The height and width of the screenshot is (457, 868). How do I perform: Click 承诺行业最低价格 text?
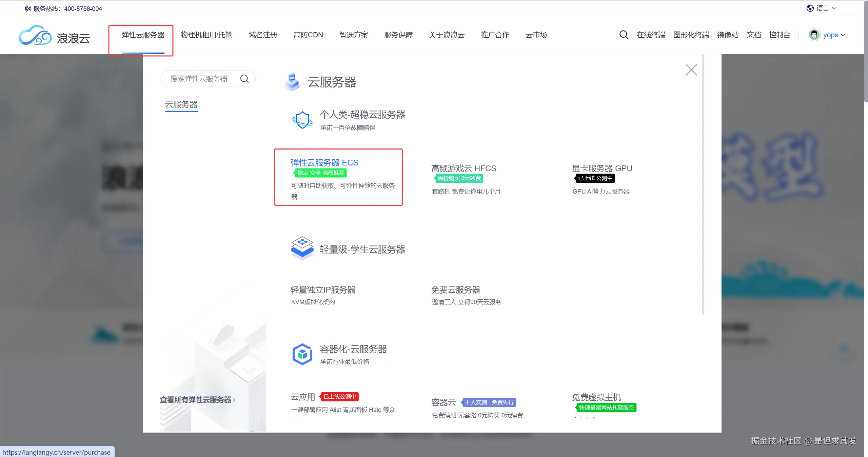[345, 362]
